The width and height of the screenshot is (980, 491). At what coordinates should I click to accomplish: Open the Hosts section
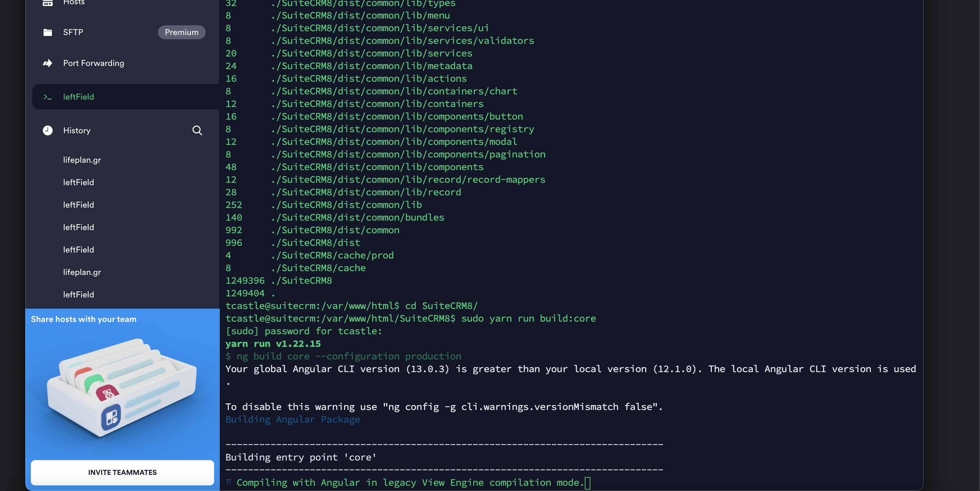coord(74,3)
